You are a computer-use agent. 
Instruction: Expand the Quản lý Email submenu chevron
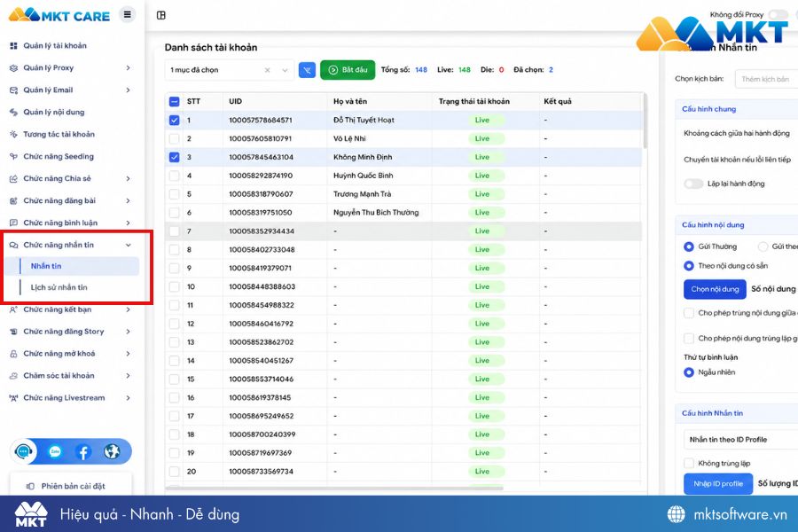(x=129, y=90)
